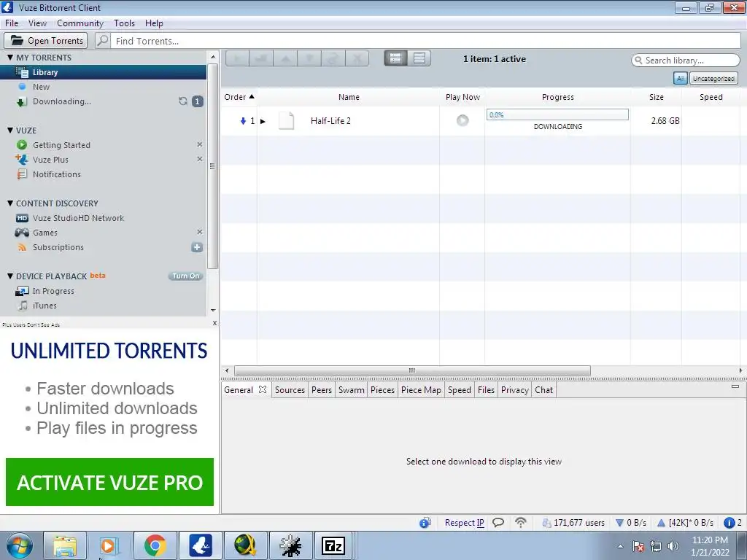Collapse the CONTENT DISCOVERY section
The height and width of the screenshot is (560, 747).
coord(10,203)
